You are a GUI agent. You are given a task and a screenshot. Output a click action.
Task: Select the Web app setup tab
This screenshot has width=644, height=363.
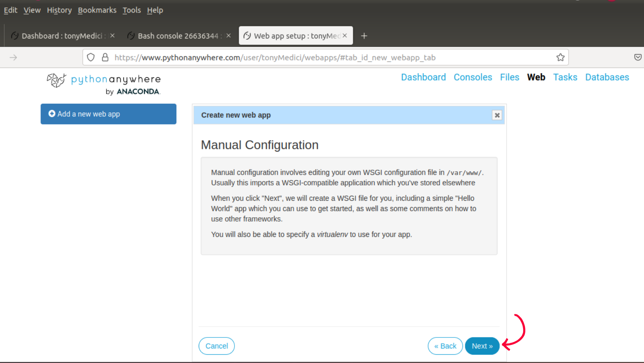pyautogui.click(x=296, y=36)
